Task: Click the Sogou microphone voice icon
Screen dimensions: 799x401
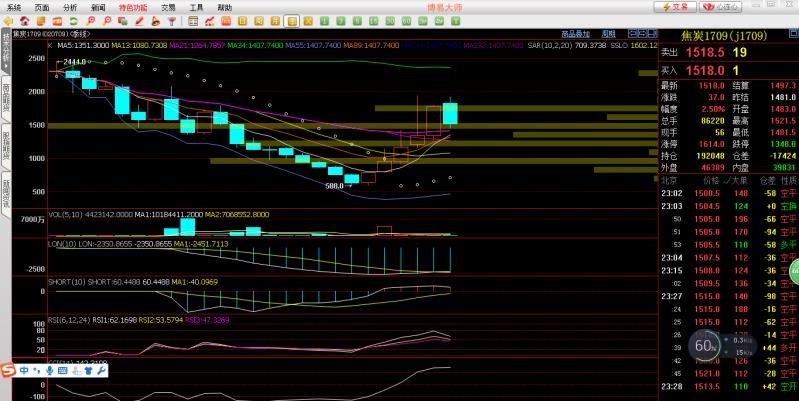Action: (x=49, y=371)
